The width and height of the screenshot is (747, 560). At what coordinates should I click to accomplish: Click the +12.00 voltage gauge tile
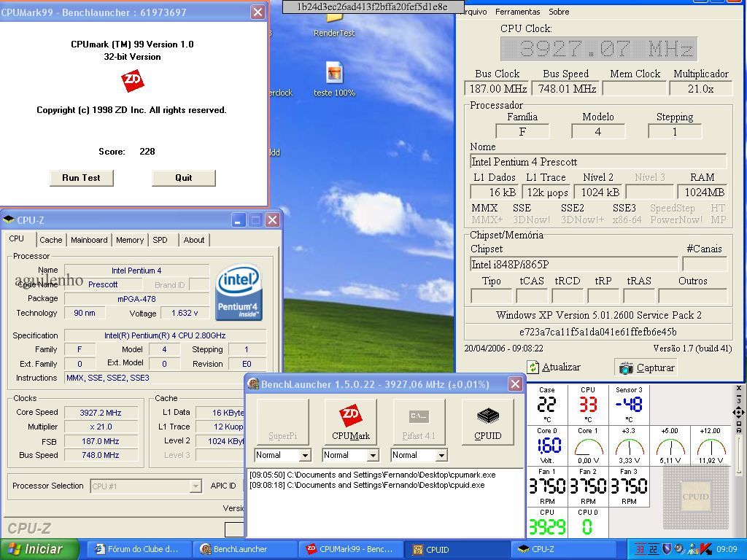click(x=710, y=446)
